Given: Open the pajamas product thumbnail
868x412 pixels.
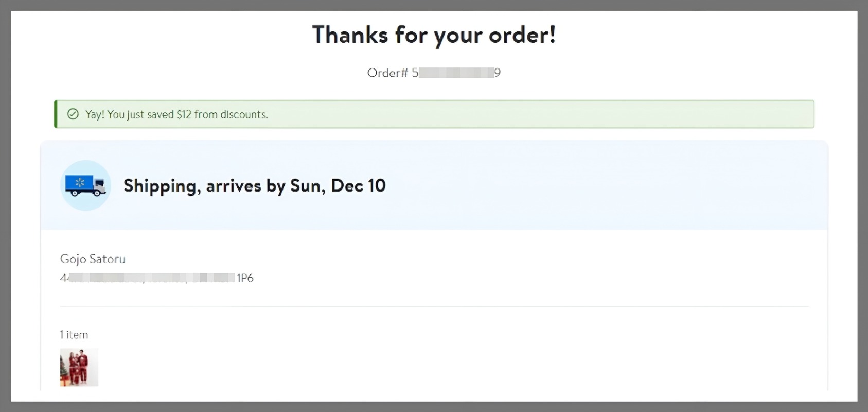Looking at the screenshot, I should coord(79,367).
